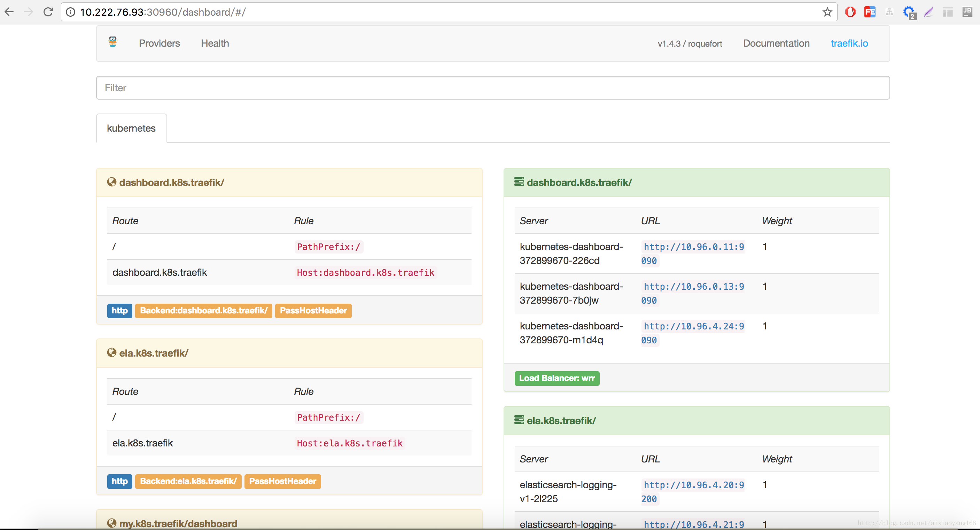Click server icon beside ela.k8s.traefik/ backend

tap(519, 420)
